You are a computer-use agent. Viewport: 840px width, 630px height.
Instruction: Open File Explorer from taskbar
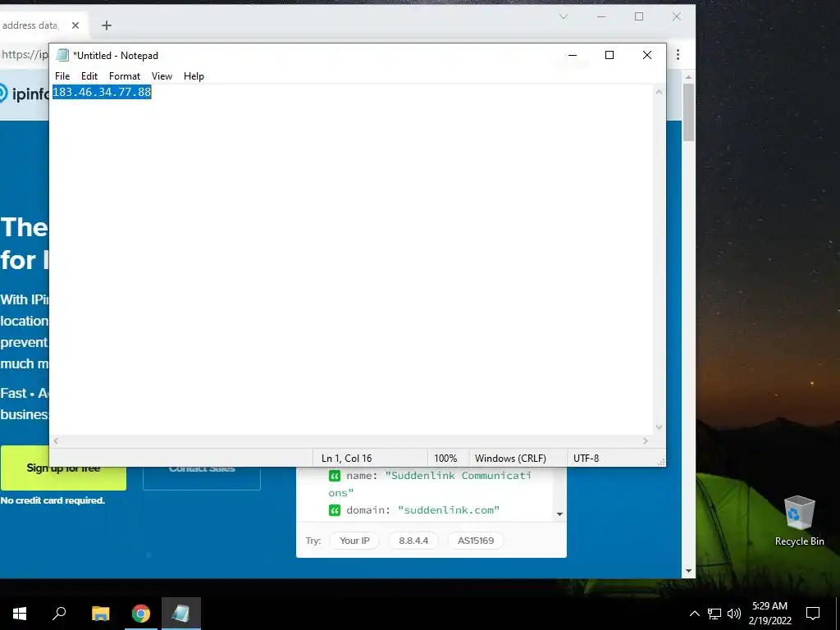point(101,614)
